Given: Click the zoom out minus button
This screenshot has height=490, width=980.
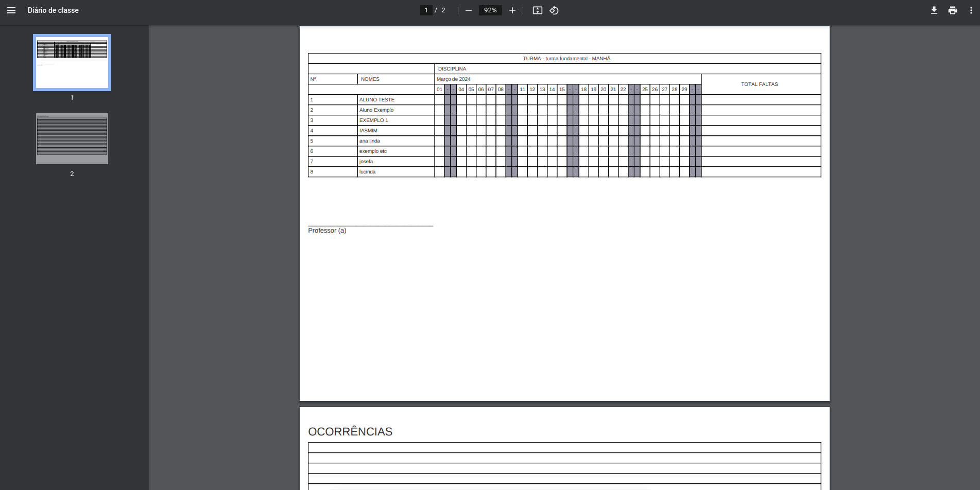Looking at the screenshot, I should [469, 10].
